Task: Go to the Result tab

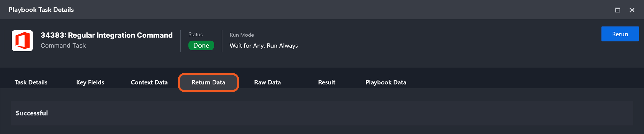Action: coord(327,82)
